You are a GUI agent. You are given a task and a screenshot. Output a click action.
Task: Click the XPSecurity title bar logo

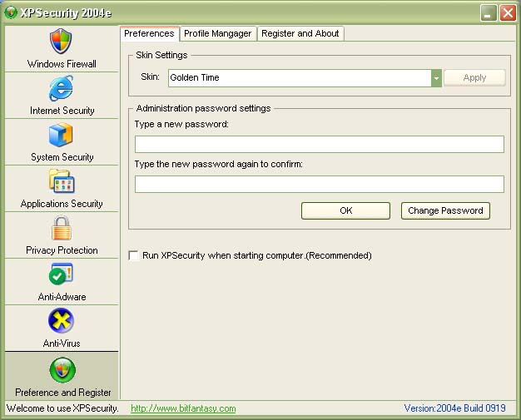(11, 12)
